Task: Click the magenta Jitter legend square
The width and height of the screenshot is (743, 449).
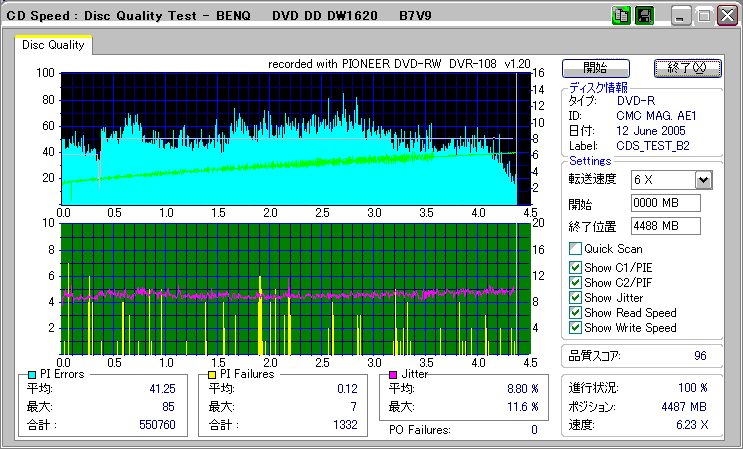Action: pyautogui.click(x=395, y=374)
